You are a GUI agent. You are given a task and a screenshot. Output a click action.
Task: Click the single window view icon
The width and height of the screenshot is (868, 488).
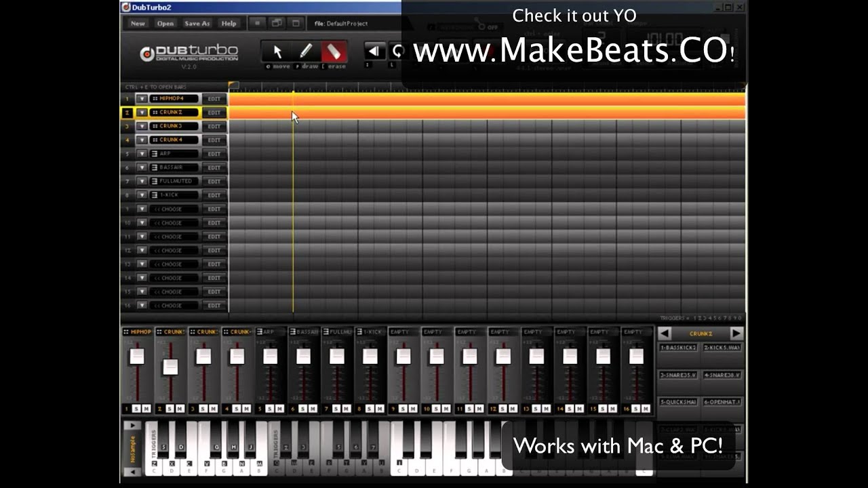pos(296,23)
